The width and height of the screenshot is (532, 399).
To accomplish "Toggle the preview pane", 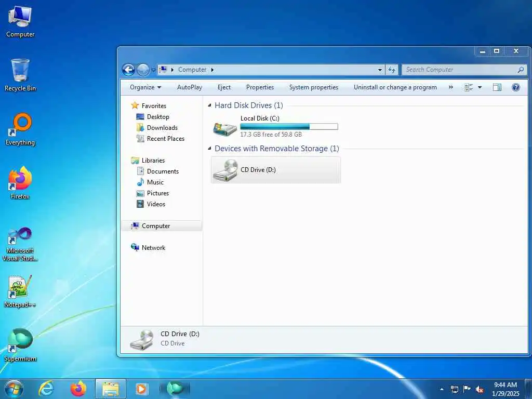I will coord(497,87).
